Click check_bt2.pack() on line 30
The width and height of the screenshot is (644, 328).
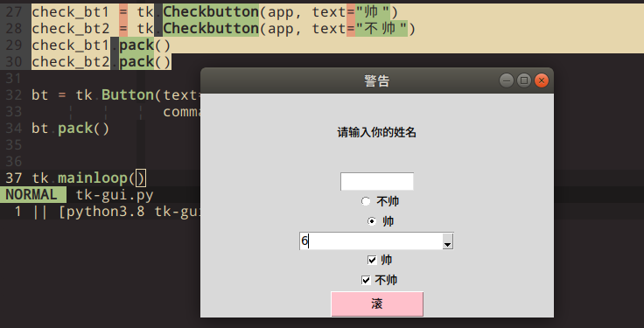[101, 61]
